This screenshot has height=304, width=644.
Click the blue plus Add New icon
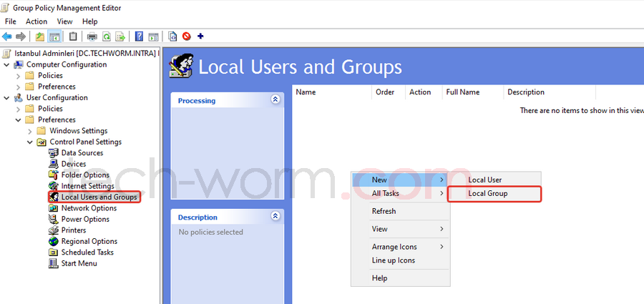pos(200,36)
